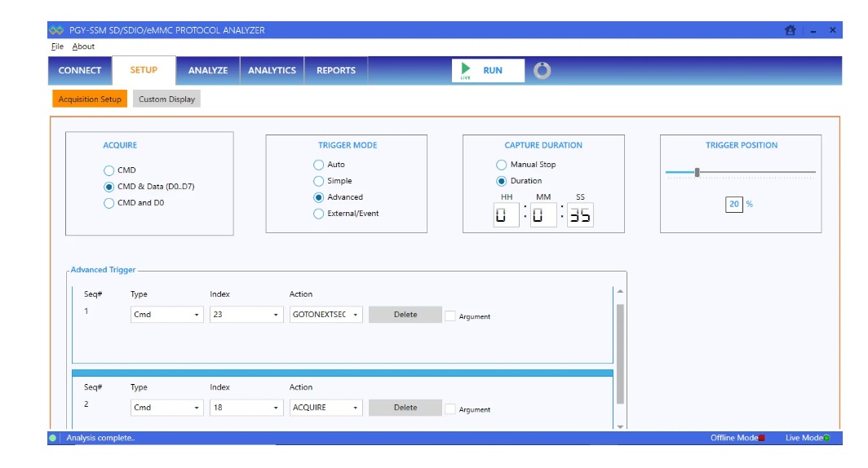Open Action dropdown showing ACQUIRE
This screenshot has height=468, width=868.
[x=326, y=407]
